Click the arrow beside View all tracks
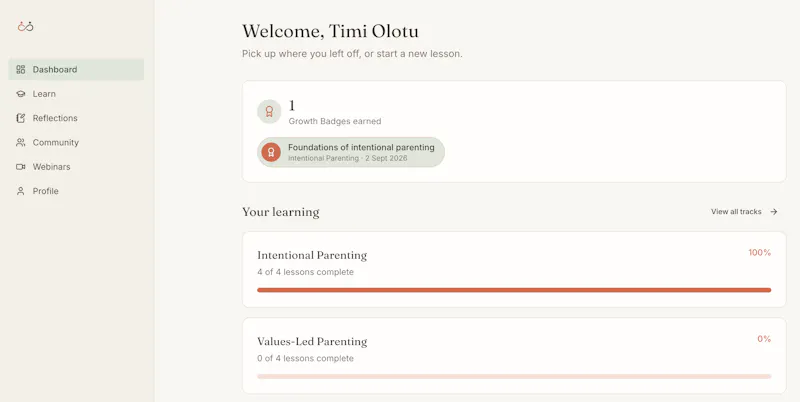The width and height of the screenshot is (800, 402). click(774, 212)
